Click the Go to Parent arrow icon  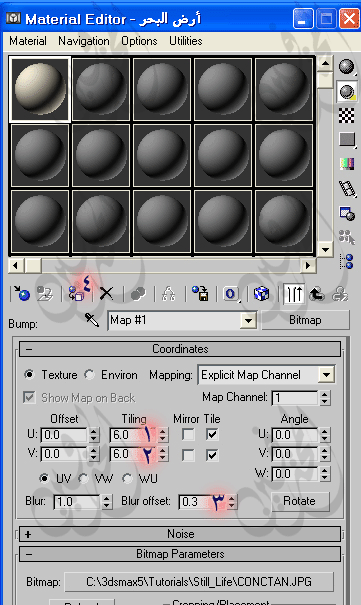[317, 294]
